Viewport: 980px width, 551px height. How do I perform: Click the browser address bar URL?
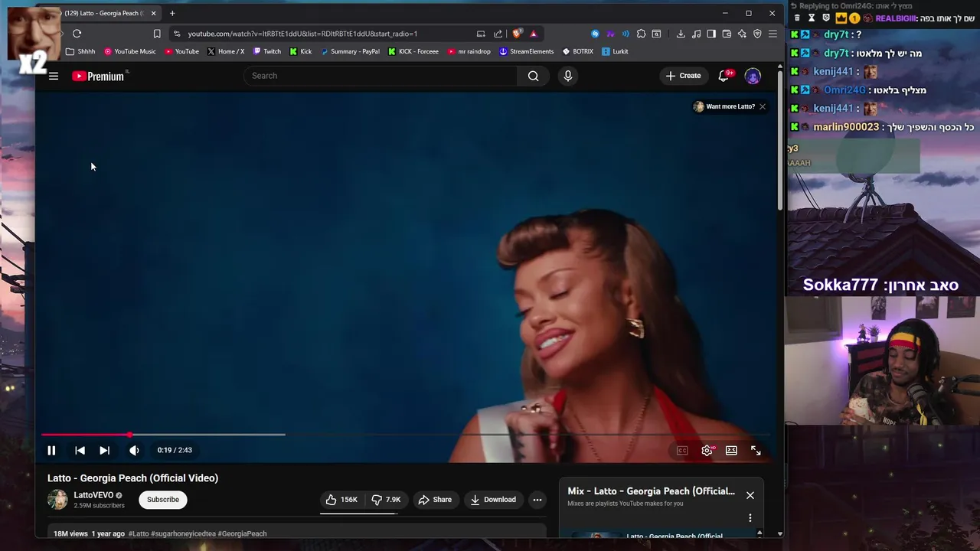(x=302, y=34)
